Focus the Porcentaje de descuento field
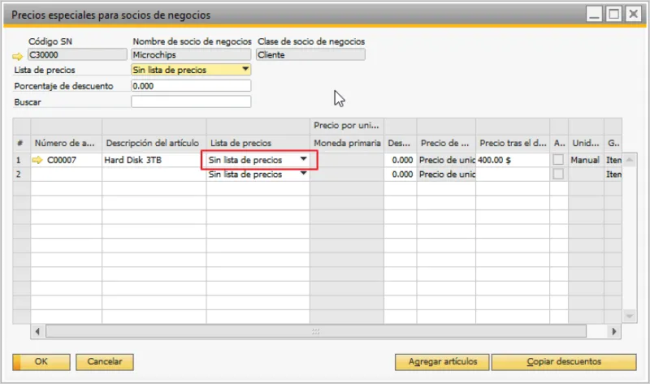This screenshot has height=384, width=650. tap(191, 86)
